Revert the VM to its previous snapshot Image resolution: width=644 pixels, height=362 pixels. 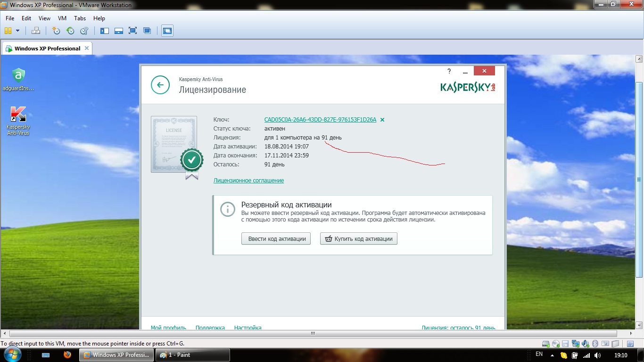tap(70, 31)
